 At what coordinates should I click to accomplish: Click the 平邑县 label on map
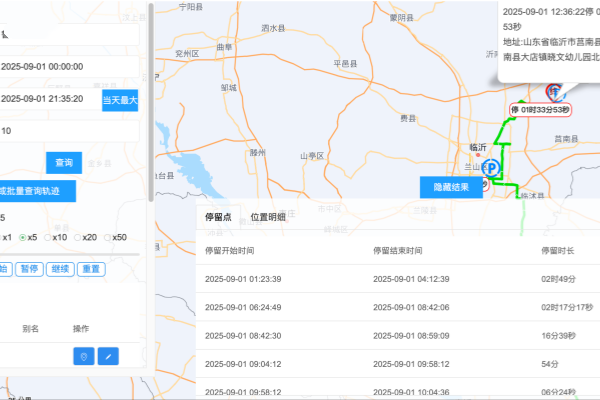point(345,64)
